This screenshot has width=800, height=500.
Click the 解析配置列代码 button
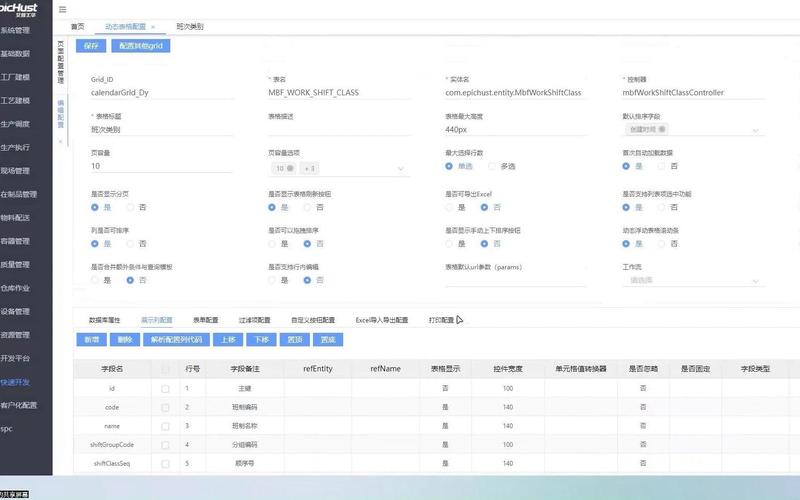[x=177, y=340]
